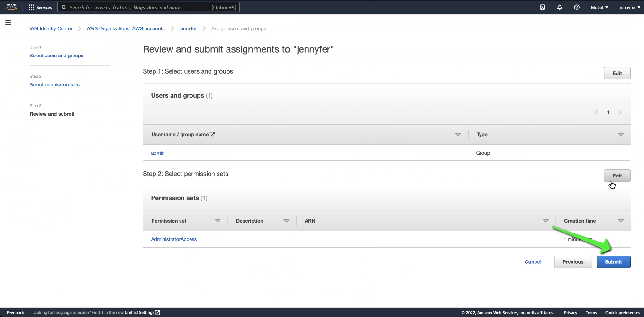Open the help question mark icon
This screenshot has width=644, height=317.
pos(577,7)
